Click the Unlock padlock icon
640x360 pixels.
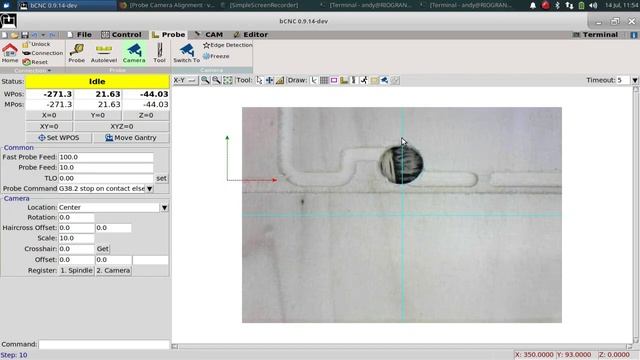[x=26, y=44]
